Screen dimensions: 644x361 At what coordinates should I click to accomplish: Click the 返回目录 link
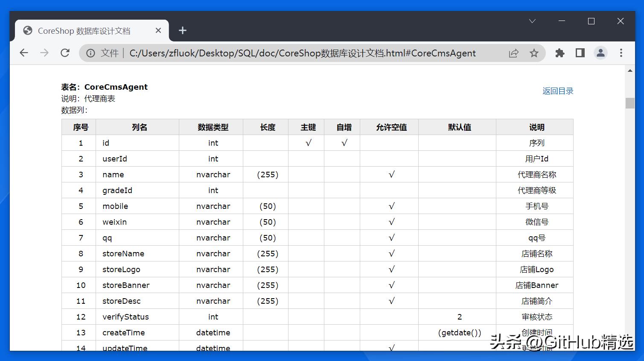point(557,91)
